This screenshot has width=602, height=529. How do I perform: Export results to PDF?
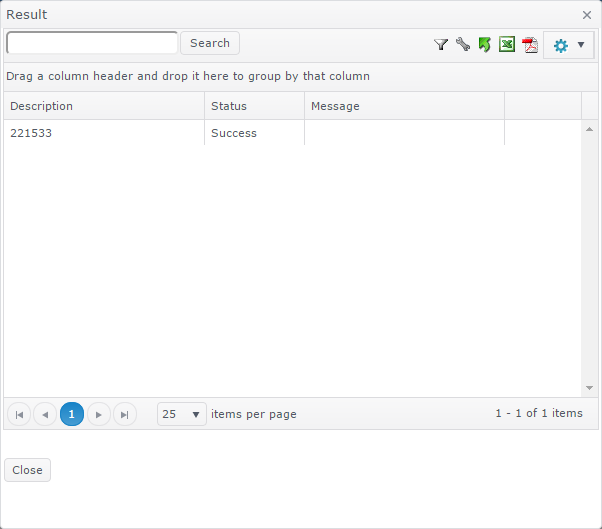tap(530, 45)
